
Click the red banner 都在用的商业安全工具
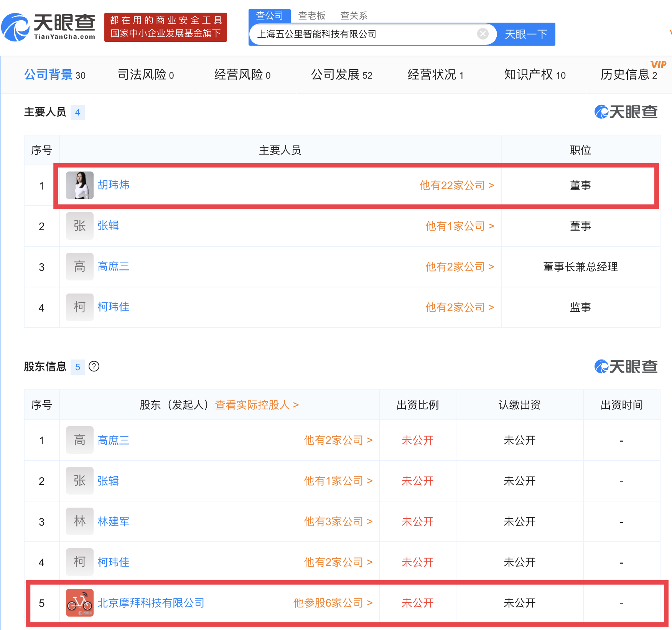(x=166, y=27)
